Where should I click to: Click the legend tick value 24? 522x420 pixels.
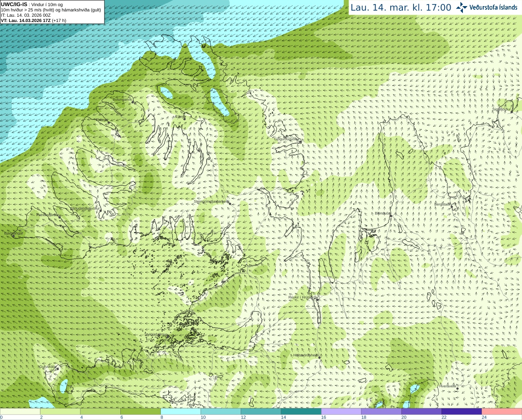coord(484,417)
